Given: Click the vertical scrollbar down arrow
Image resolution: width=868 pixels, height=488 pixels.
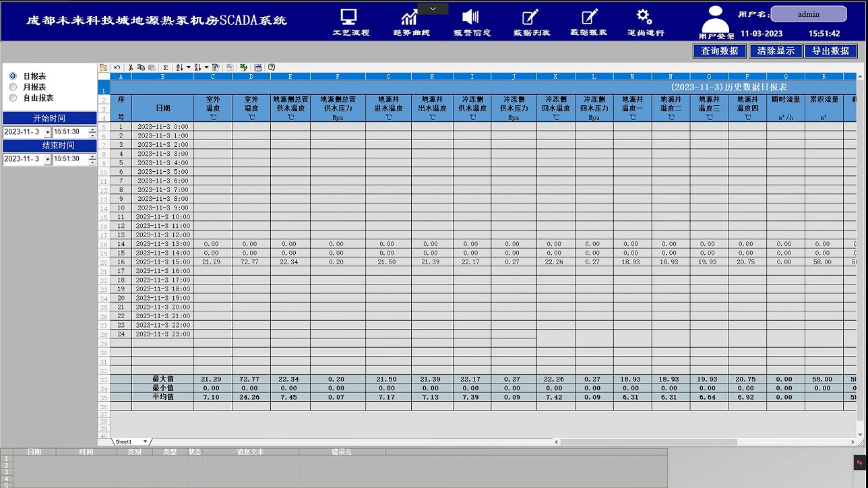Looking at the screenshot, I should point(860,435).
